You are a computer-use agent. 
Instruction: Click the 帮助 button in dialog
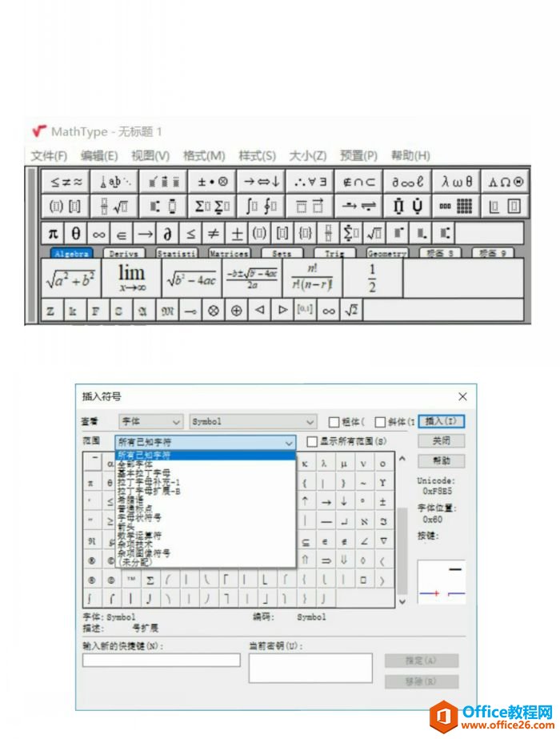pyautogui.click(x=442, y=460)
